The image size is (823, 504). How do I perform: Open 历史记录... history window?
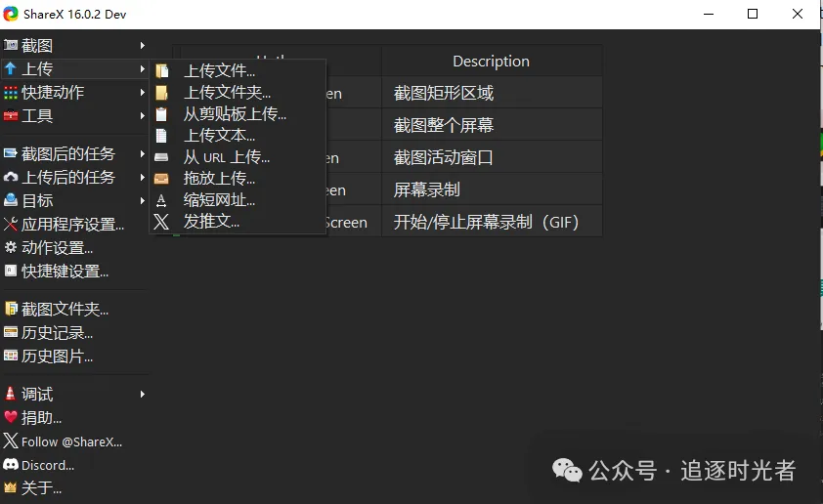click(58, 332)
